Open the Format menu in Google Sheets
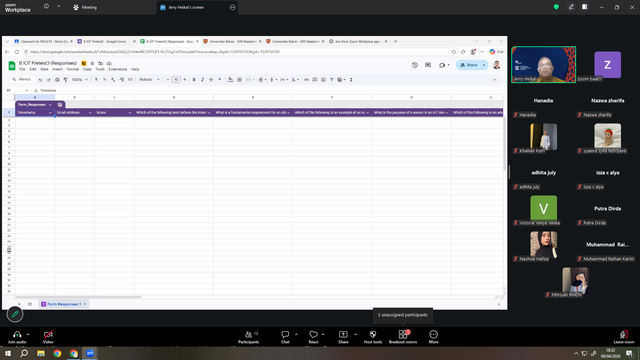 click(x=73, y=69)
